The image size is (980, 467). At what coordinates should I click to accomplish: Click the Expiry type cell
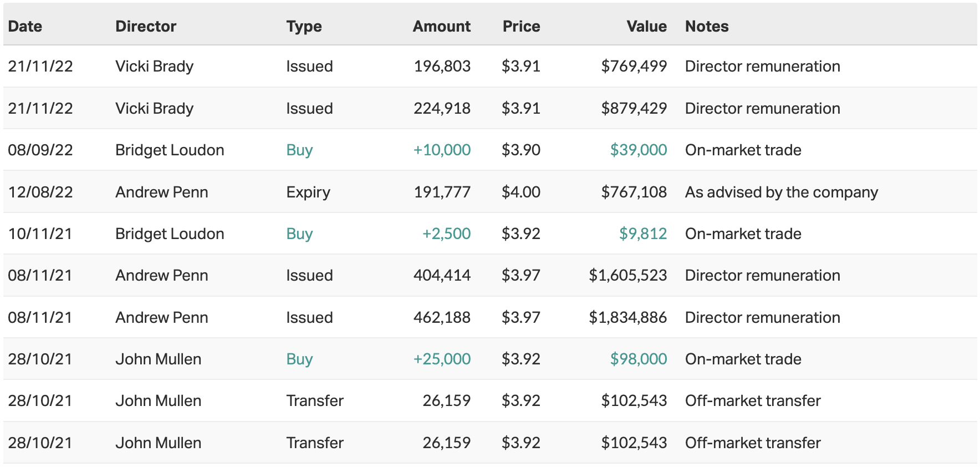coord(308,192)
